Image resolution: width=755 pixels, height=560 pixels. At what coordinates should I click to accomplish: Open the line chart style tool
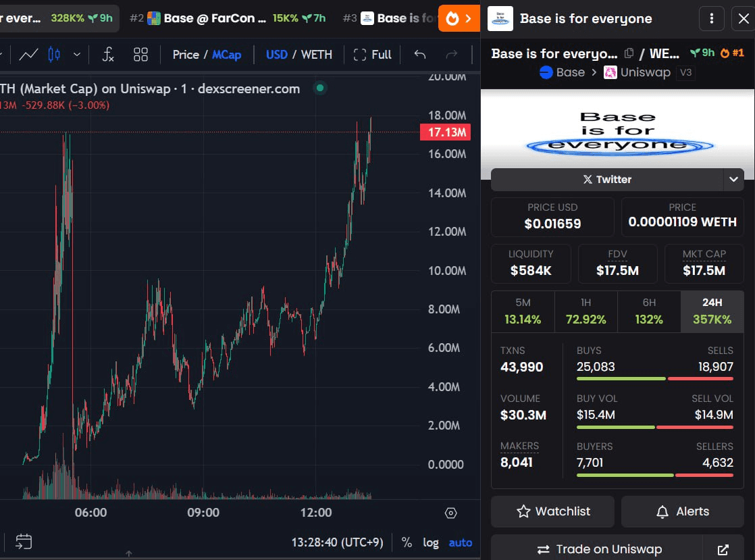click(x=28, y=55)
